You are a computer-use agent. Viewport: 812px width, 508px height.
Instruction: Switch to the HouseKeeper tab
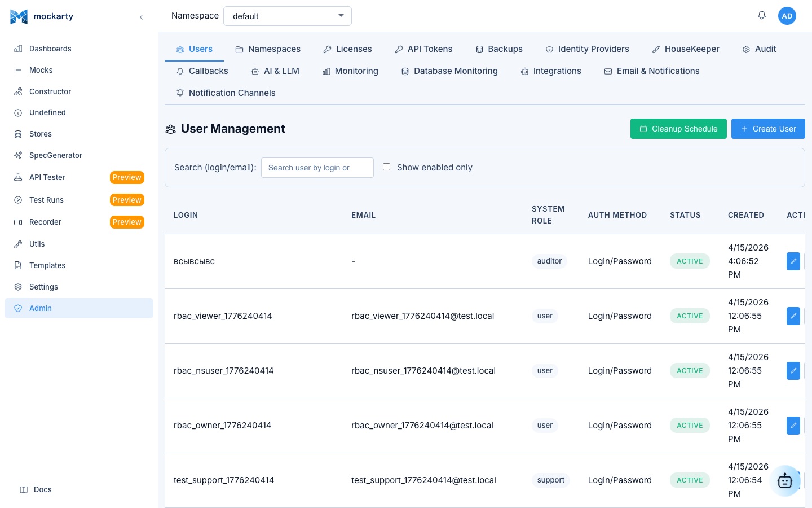click(686, 49)
